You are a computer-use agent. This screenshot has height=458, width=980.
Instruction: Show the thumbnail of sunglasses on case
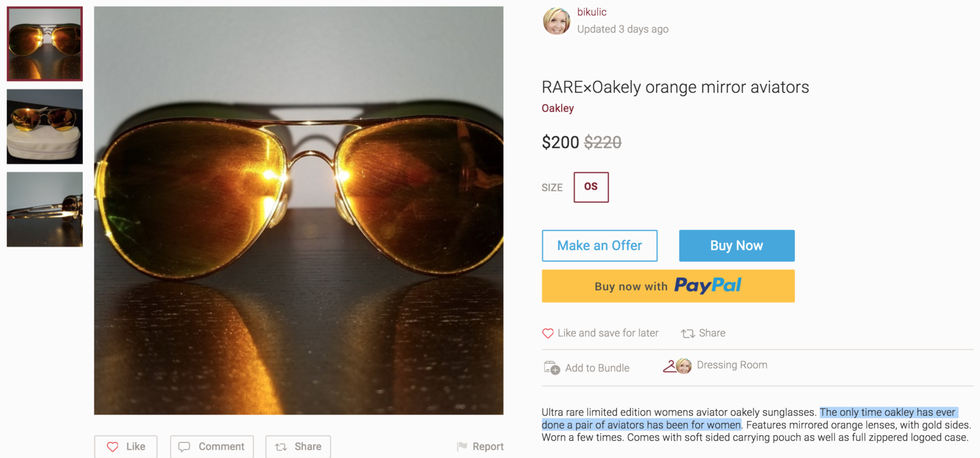point(45,127)
